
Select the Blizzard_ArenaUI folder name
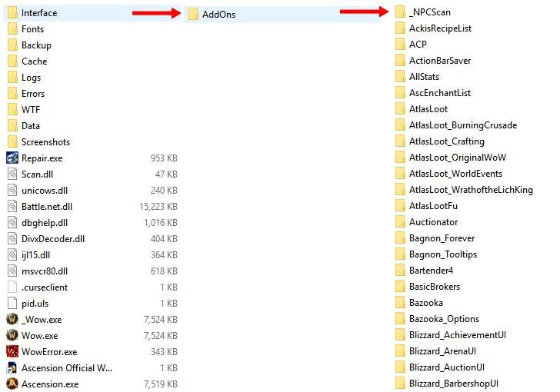click(x=442, y=351)
